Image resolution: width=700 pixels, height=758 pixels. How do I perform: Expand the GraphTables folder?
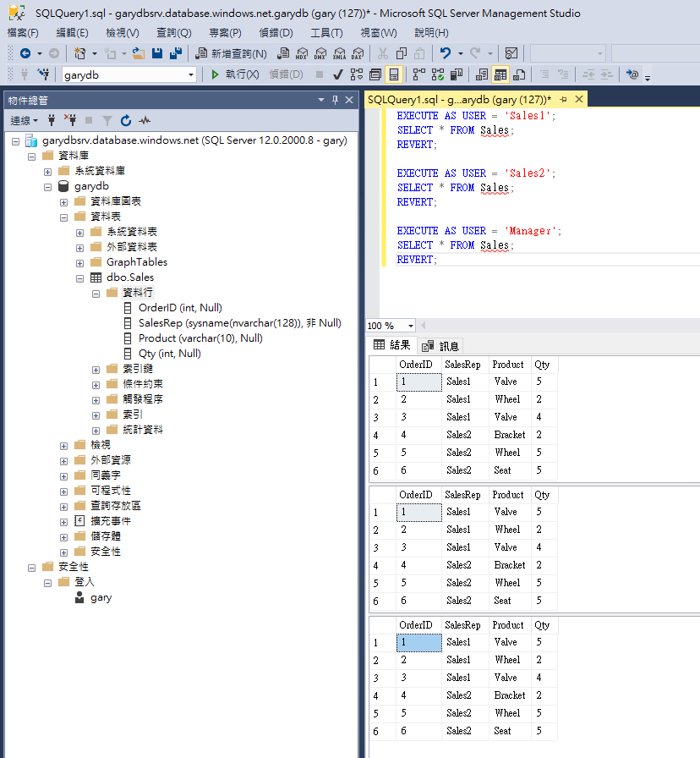(79, 263)
